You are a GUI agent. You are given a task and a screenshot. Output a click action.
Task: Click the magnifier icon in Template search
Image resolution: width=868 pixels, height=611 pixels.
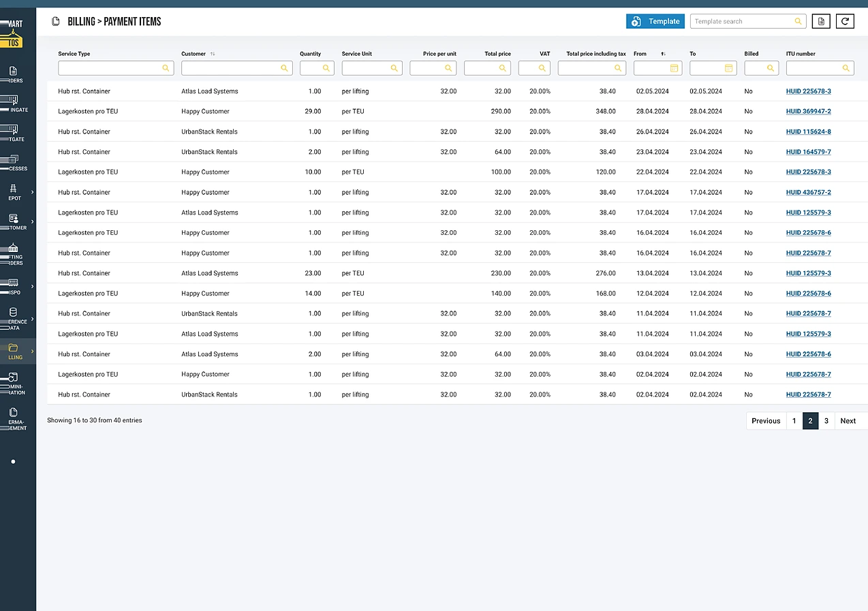[x=798, y=22]
